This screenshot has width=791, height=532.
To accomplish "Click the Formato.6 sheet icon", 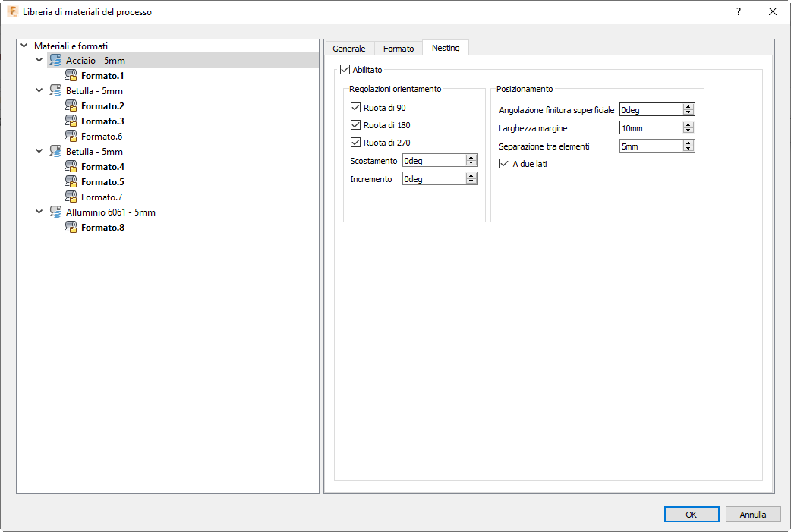I will point(72,136).
